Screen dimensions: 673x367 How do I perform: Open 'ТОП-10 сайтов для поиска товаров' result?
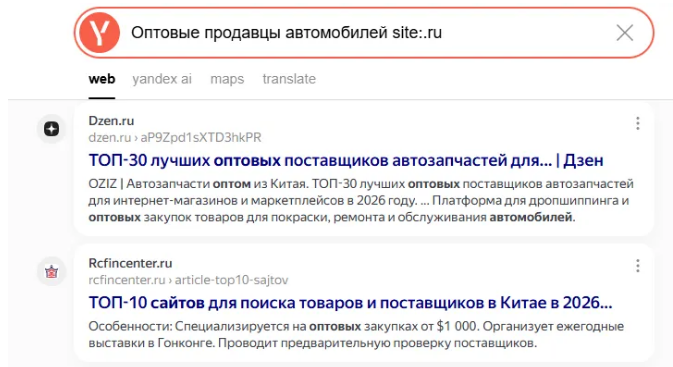tap(350, 303)
